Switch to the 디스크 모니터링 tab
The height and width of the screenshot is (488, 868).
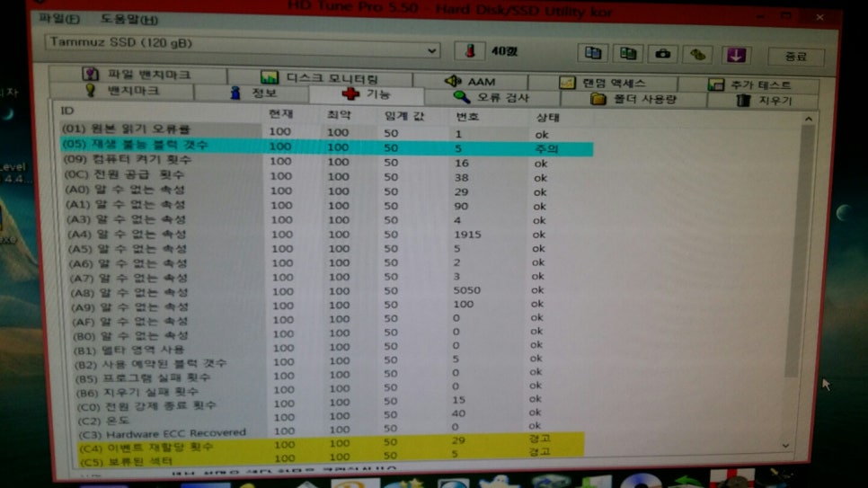click(x=320, y=77)
